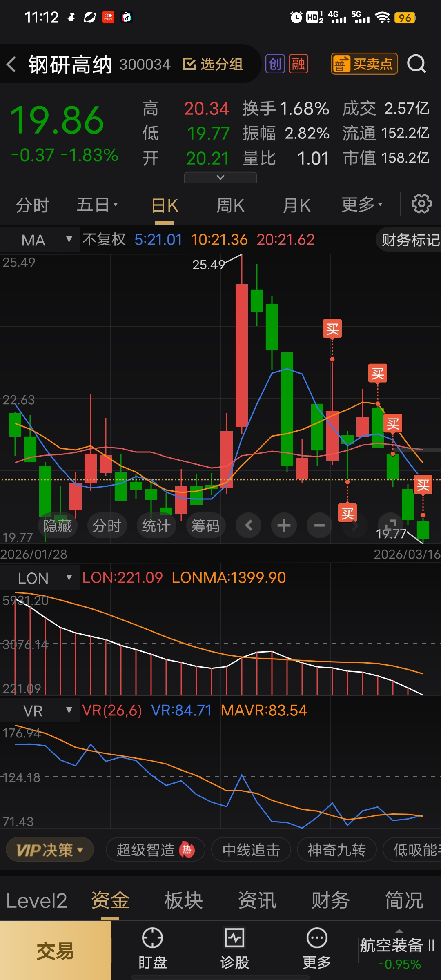Switch to 日K tab
Viewport: 441px width, 980px height.
coord(165,205)
